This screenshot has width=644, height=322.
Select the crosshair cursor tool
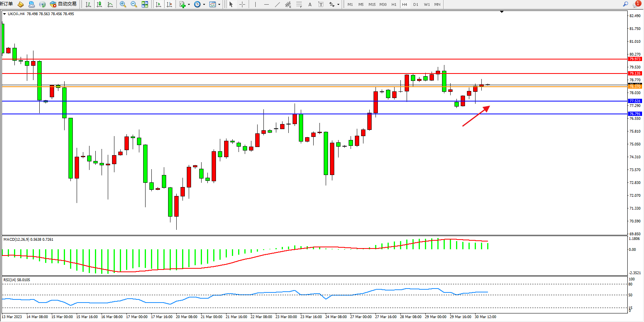(242, 4)
